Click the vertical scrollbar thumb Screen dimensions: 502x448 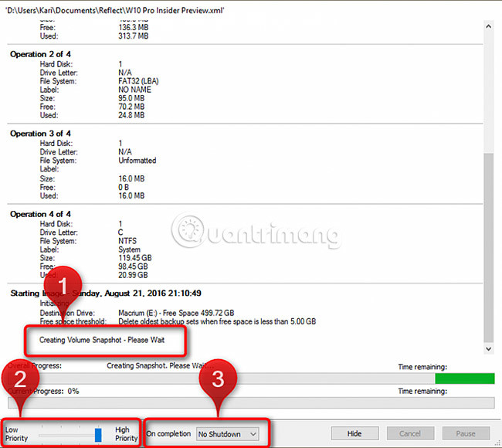pyautogui.click(x=488, y=247)
